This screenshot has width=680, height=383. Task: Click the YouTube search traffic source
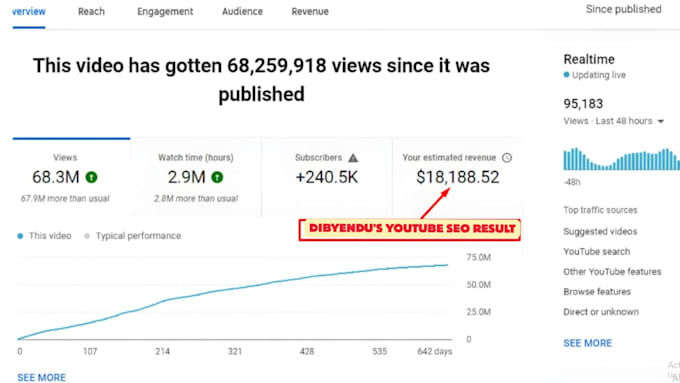(597, 252)
